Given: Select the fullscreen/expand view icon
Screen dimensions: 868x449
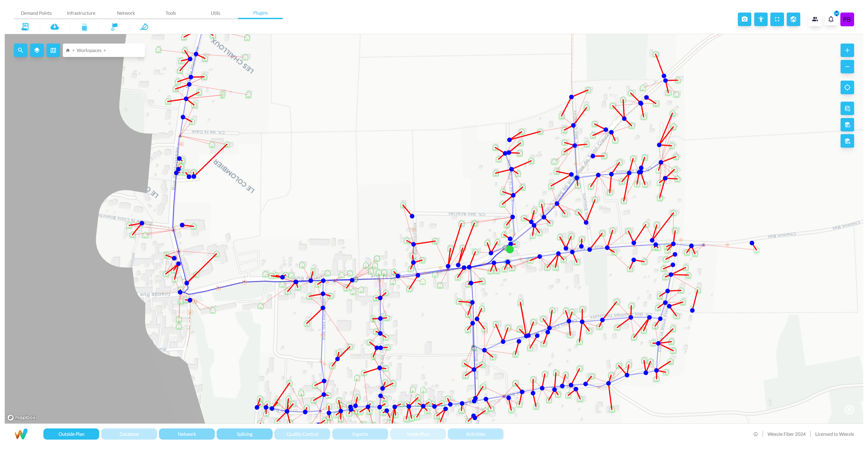Looking at the screenshot, I should [777, 19].
